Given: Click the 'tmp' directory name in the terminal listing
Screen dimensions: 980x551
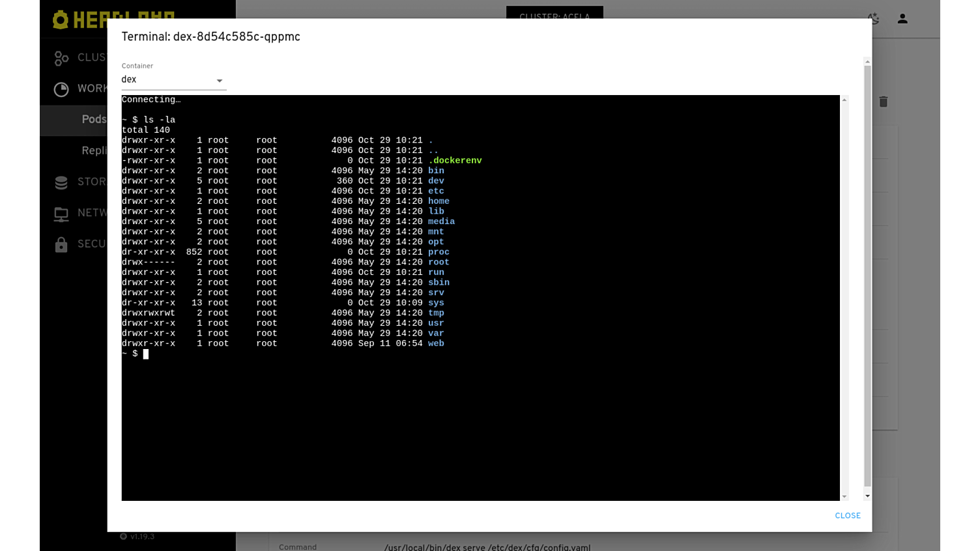Looking at the screenshot, I should pos(436,313).
